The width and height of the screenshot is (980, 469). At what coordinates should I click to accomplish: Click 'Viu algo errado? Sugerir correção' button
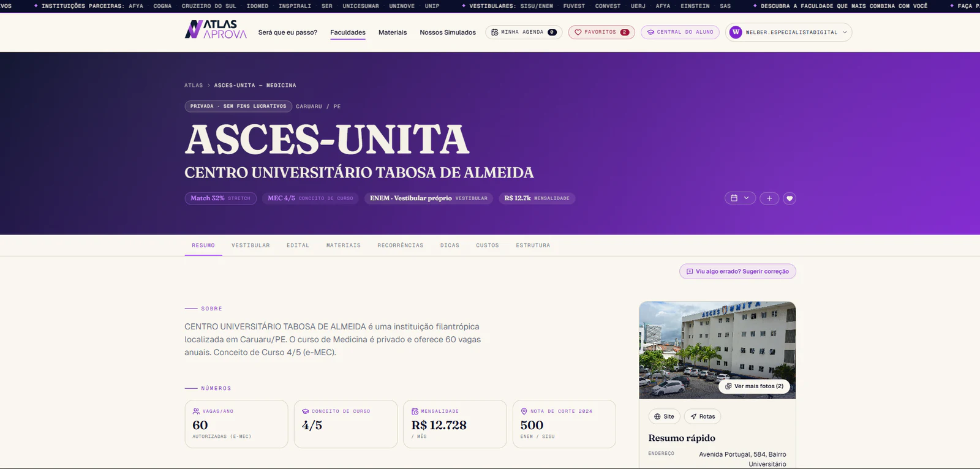(x=737, y=271)
